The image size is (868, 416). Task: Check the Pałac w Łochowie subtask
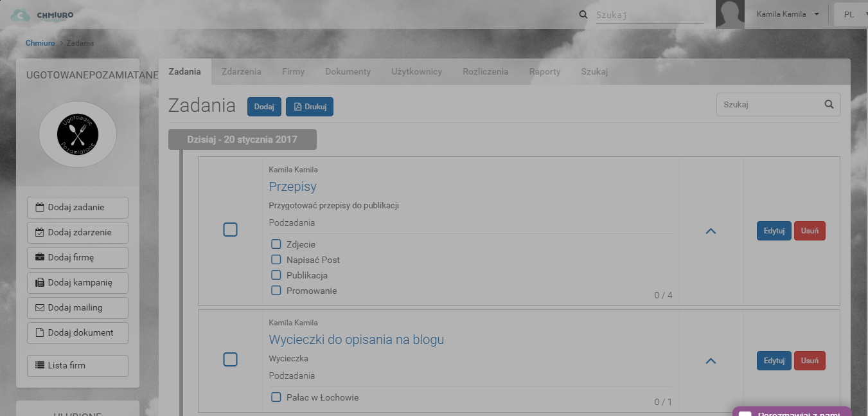[x=276, y=397]
